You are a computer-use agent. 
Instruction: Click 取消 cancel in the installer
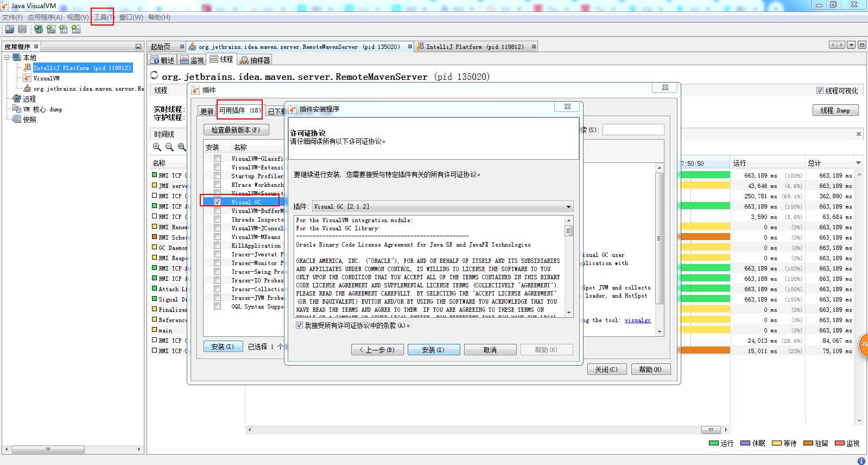tap(490, 350)
